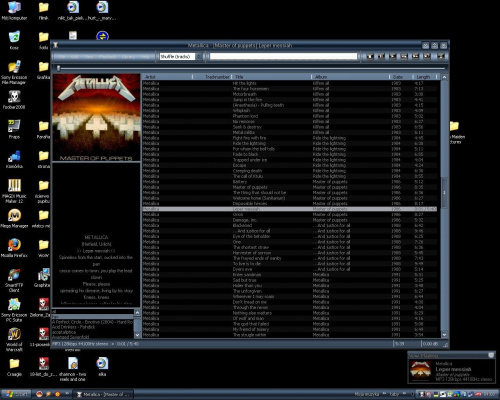
Task: Click the Random track toolbar button
Action: point(427,56)
